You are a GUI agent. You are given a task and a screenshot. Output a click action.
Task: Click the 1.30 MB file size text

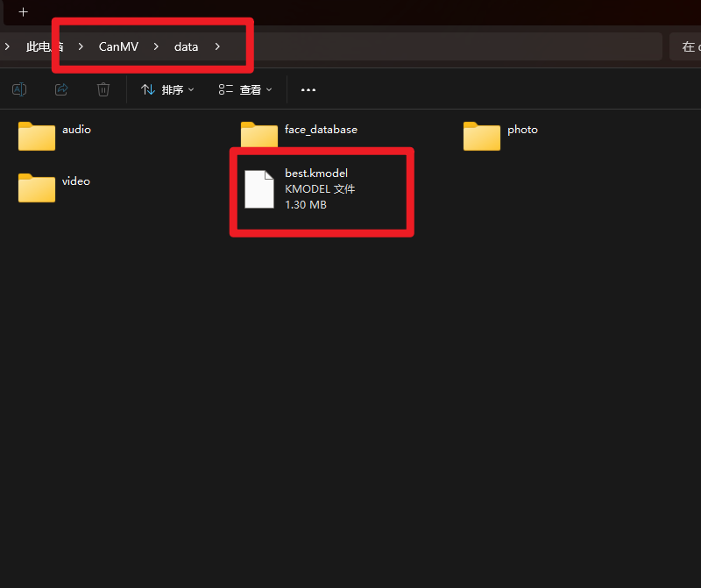(306, 205)
